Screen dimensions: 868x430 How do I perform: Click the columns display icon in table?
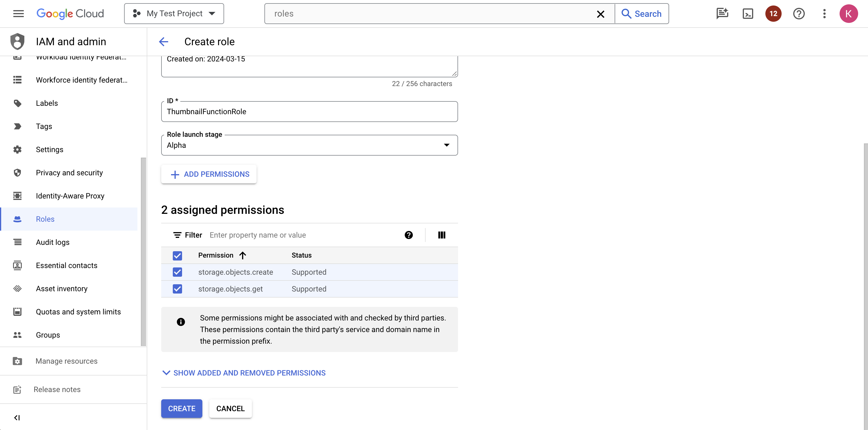(442, 235)
